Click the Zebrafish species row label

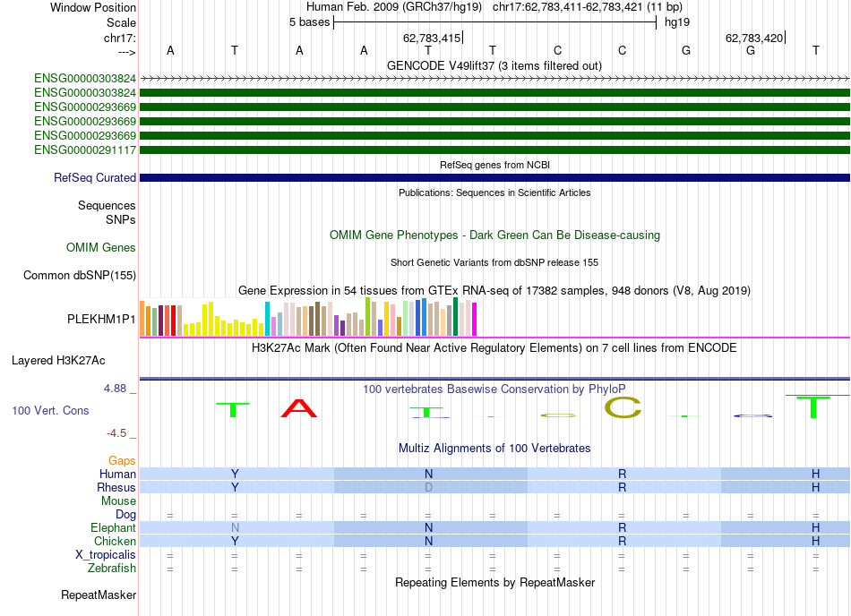click(112, 569)
